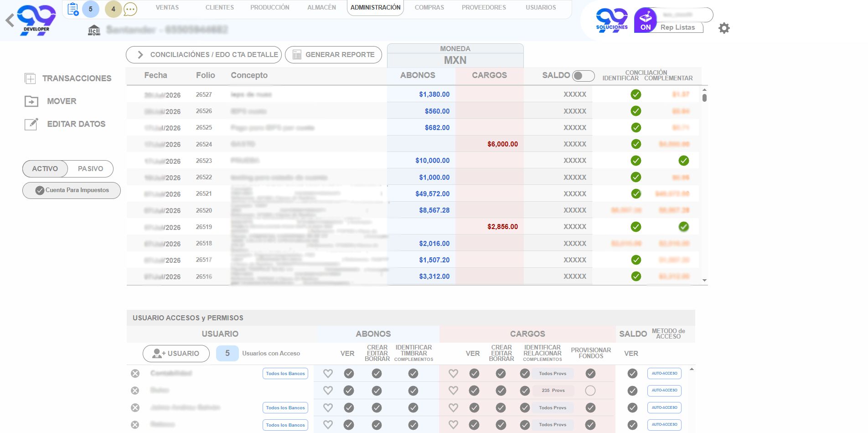The image size is (868, 433).
Task: Click abonos heart icon in first user row
Action: [x=328, y=374]
